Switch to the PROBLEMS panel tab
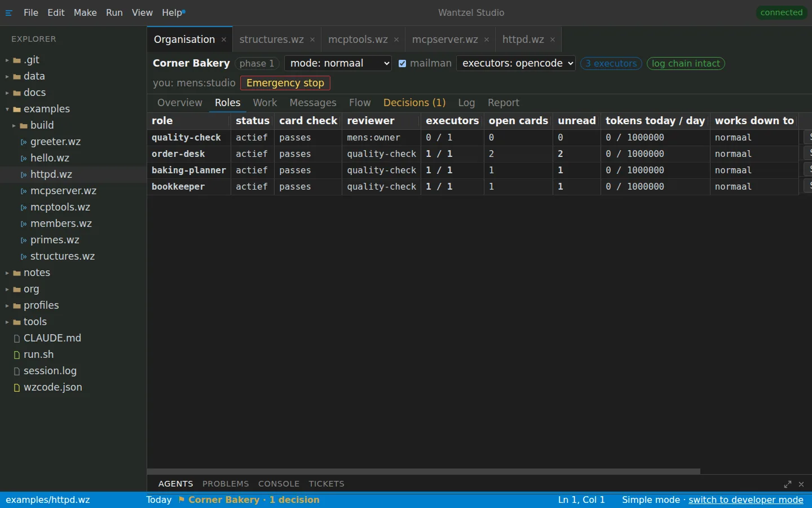812x508 pixels. click(x=226, y=484)
